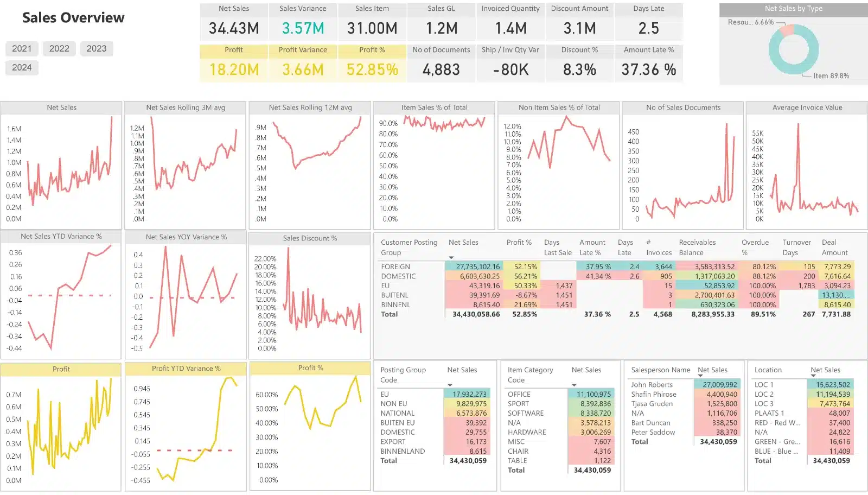
Task: Select the FOREIGN customer posting group row
Action: (x=395, y=266)
